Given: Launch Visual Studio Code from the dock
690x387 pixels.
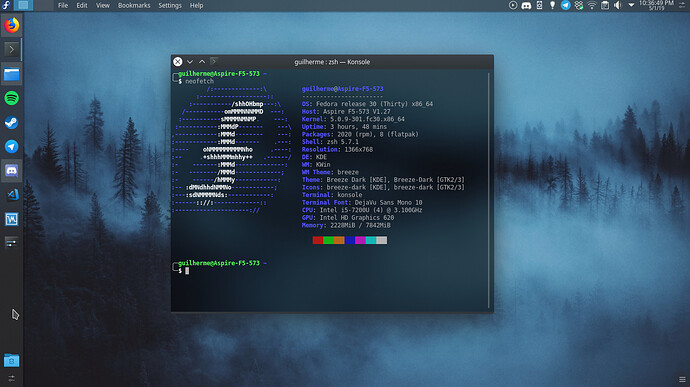Looking at the screenshot, I should pyautogui.click(x=11, y=195).
